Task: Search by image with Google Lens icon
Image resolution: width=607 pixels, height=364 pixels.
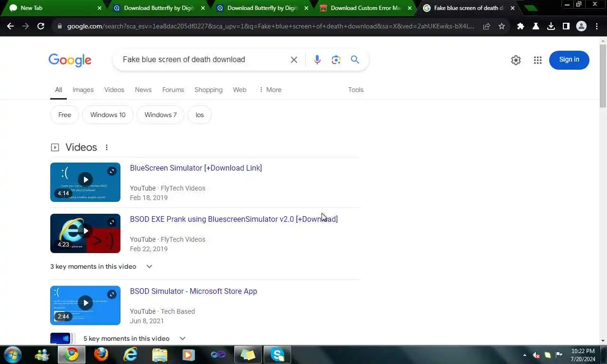Action: click(x=336, y=60)
